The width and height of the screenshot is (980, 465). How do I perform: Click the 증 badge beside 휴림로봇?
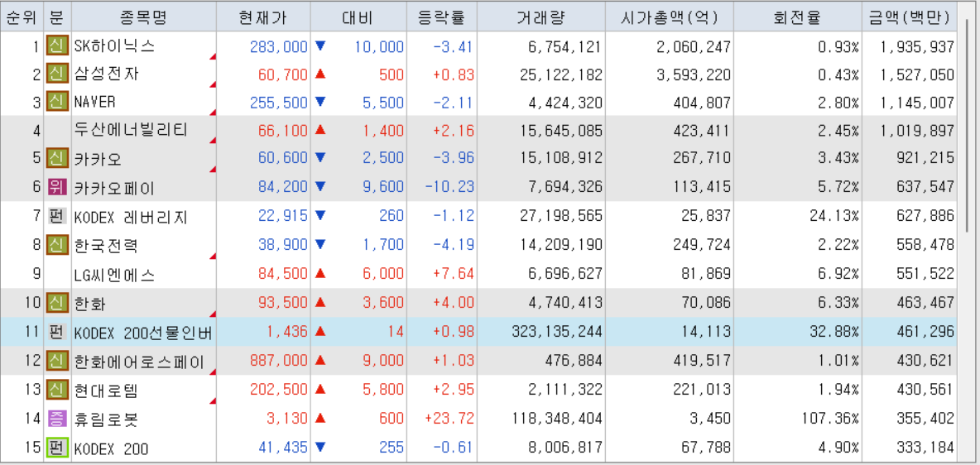pyautogui.click(x=57, y=419)
